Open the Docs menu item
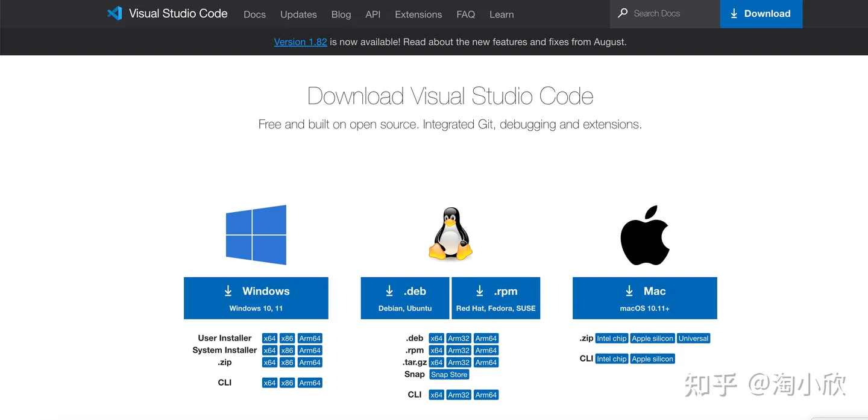The height and width of the screenshot is (420, 868). [254, 14]
